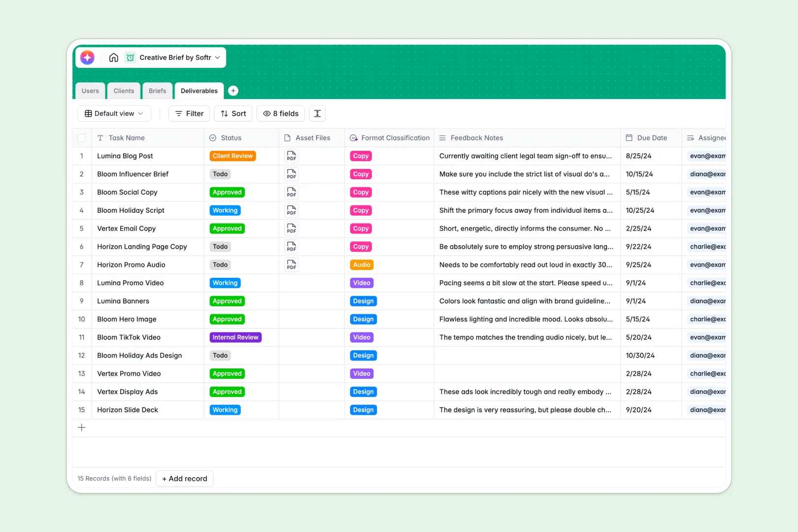Click the grid icon in Default view
Screen dimensions: 798x532
click(x=88, y=114)
